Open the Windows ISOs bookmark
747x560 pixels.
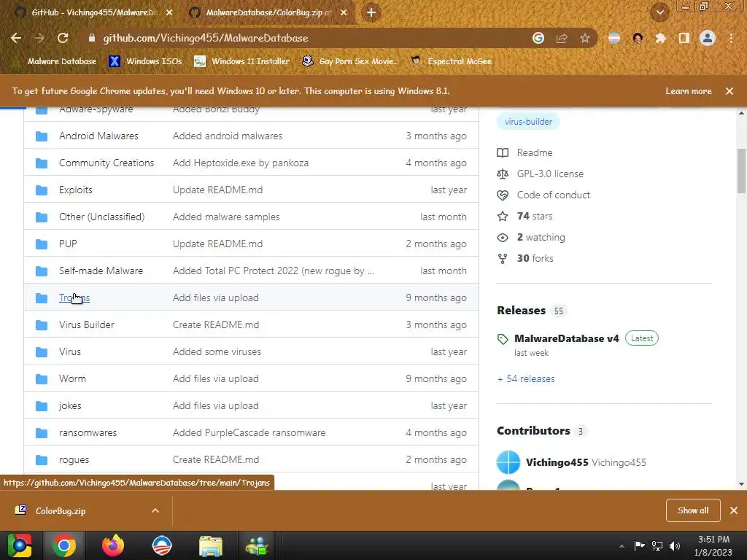pyautogui.click(x=145, y=61)
